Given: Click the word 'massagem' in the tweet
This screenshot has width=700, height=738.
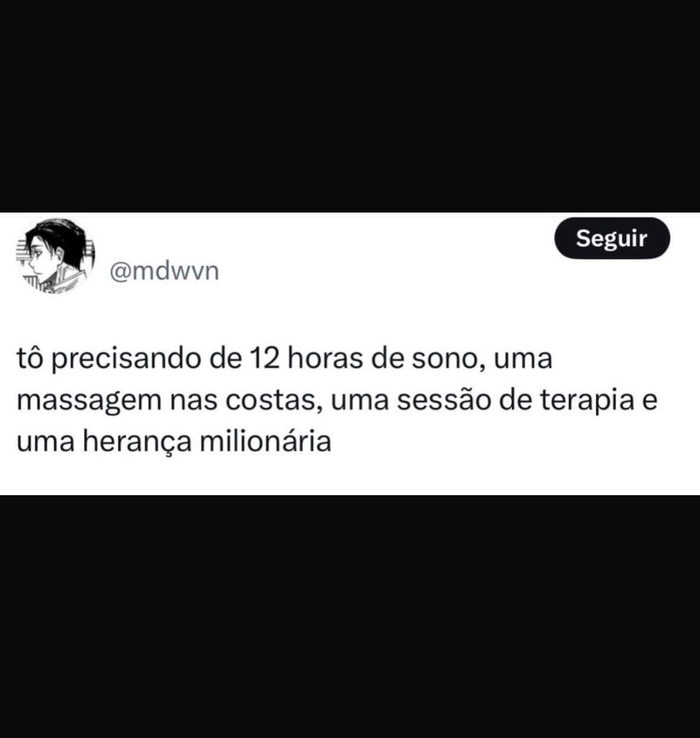Looking at the screenshot, I should 89,401.
